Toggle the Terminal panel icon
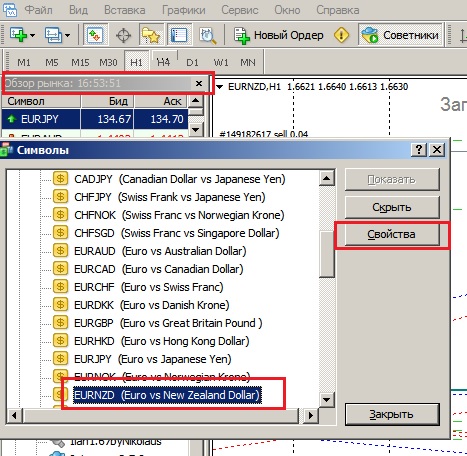The image size is (467, 456). 179,35
